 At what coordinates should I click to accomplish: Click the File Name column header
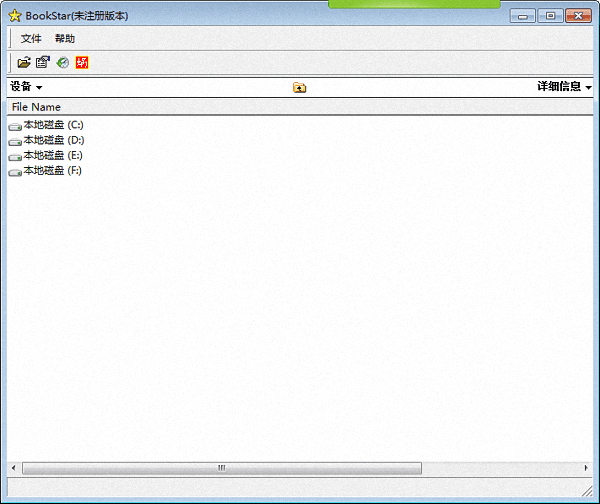pos(36,107)
